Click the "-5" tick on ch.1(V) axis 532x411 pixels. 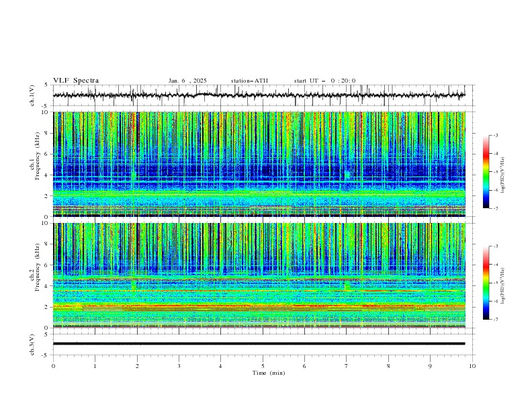tap(45, 106)
